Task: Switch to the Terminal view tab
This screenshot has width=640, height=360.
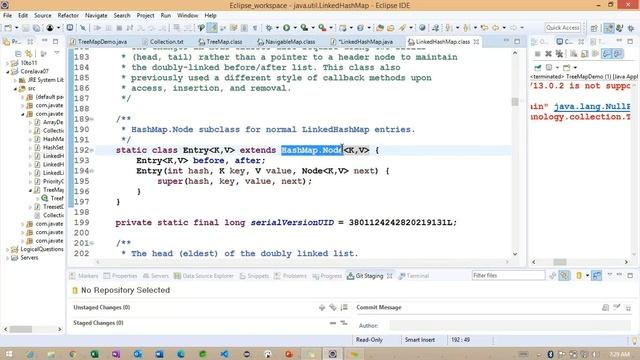Action: tap(414, 276)
